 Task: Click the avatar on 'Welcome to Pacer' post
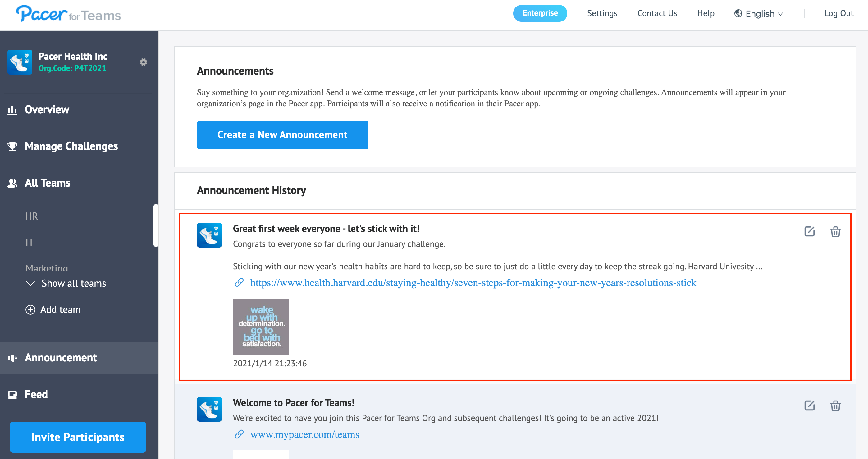point(209,409)
